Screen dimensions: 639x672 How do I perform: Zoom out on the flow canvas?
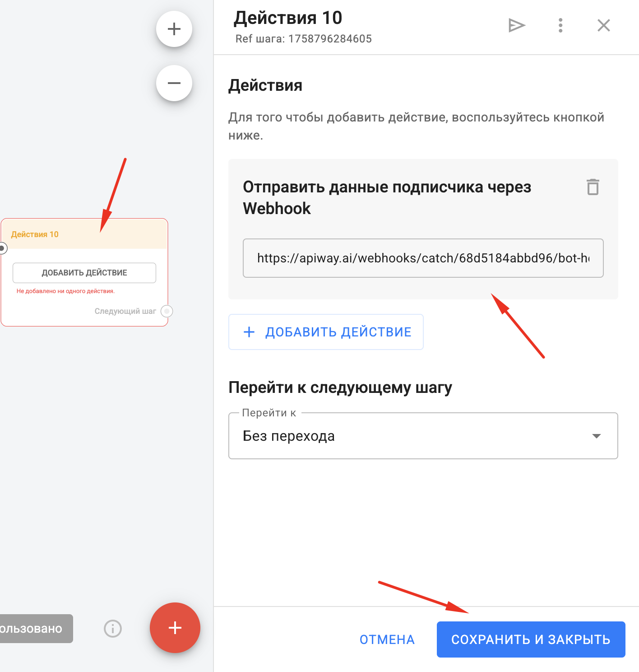pyautogui.click(x=174, y=83)
